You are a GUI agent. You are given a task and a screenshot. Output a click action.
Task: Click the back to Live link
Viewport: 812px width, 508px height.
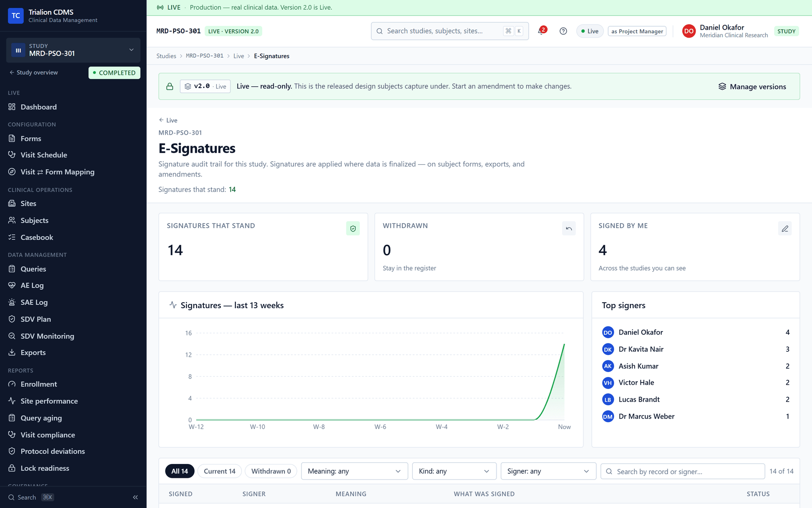click(168, 120)
